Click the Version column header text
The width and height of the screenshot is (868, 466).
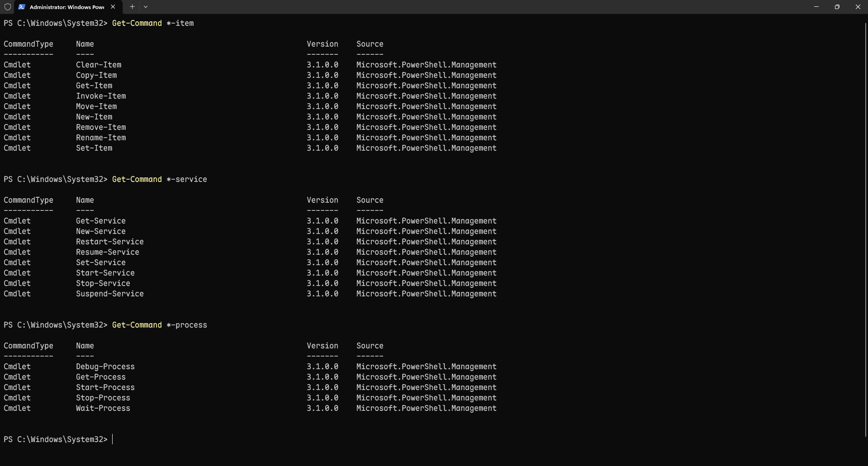(x=322, y=43)
